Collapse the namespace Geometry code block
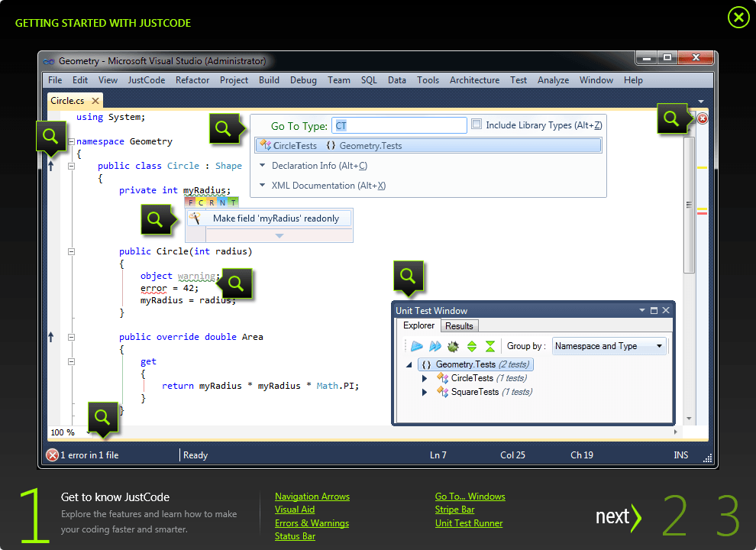 coord(71,141)
